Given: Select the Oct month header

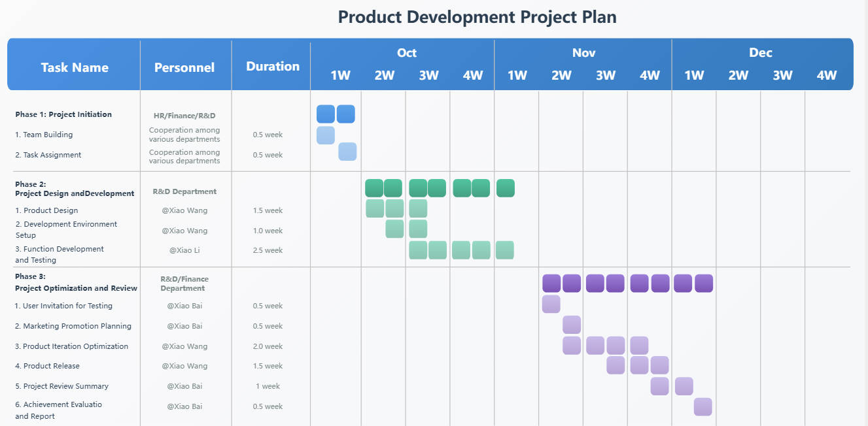Looking at the screenshot, I should pyautogui.click(x=406, y=53).
